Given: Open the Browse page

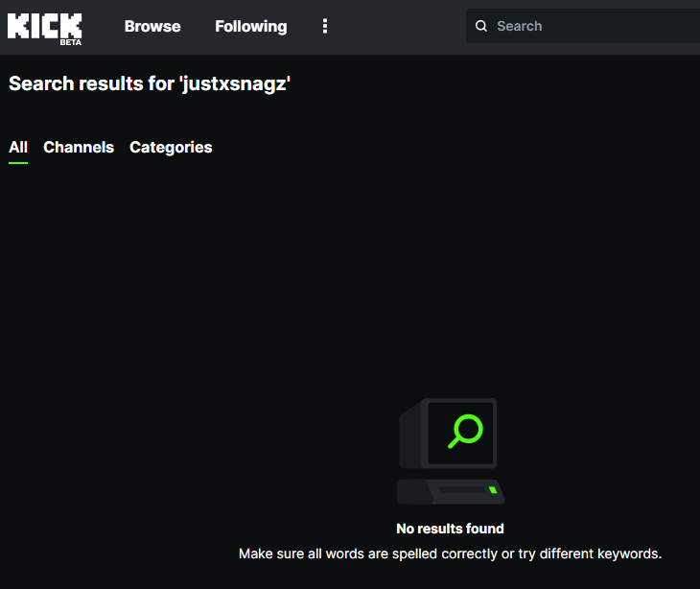Looking at the screenshot, I should [152, 26].
